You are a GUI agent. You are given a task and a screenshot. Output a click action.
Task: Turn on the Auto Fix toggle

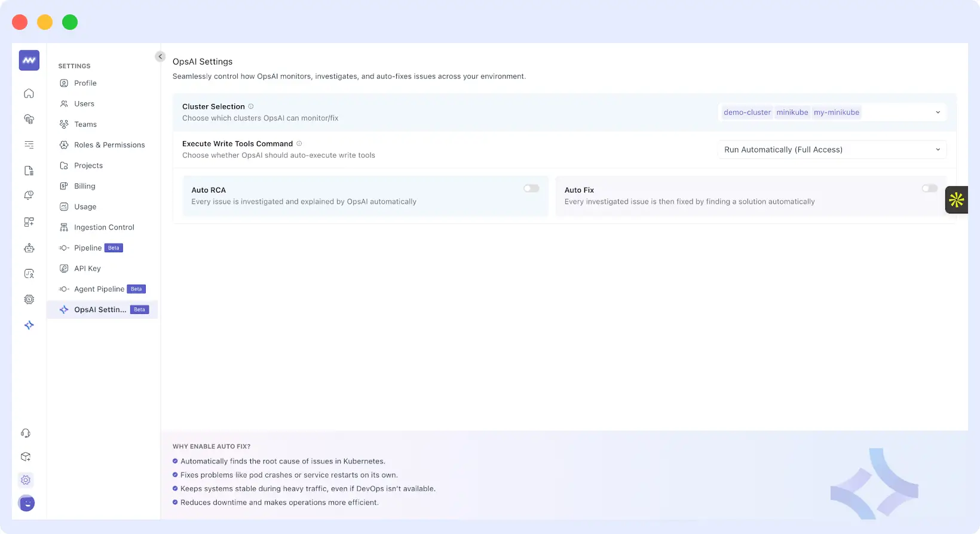click(929, 188)
